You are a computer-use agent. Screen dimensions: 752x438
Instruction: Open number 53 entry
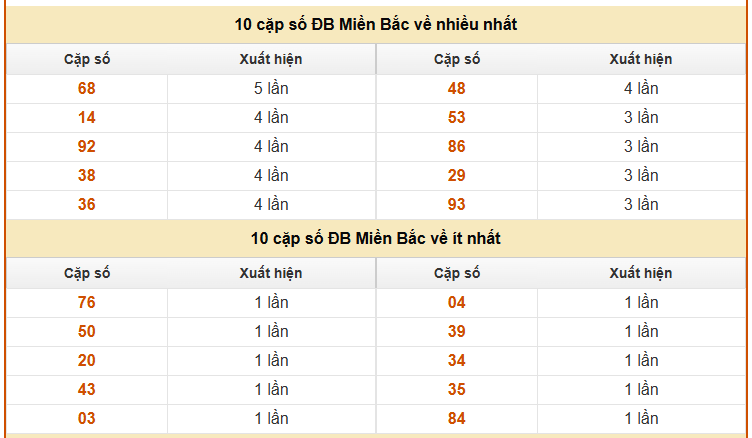pos(457,118)
